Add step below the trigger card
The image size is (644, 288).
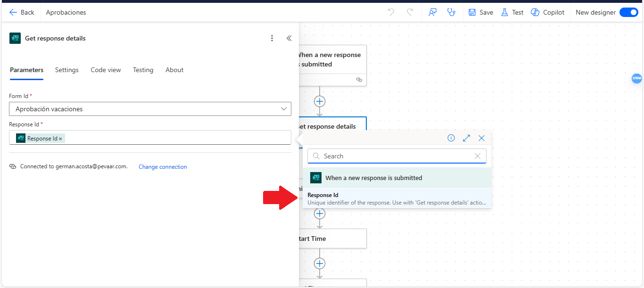[320, 101]
